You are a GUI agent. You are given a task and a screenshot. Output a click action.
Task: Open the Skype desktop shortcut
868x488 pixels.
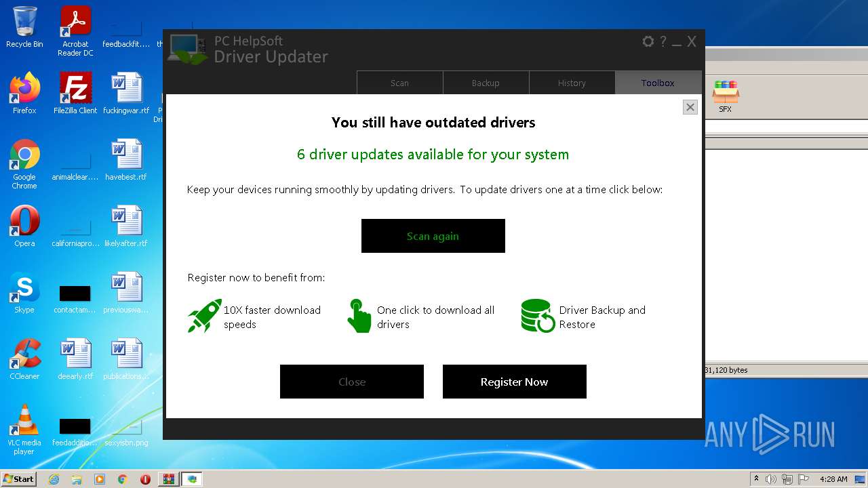24,293
